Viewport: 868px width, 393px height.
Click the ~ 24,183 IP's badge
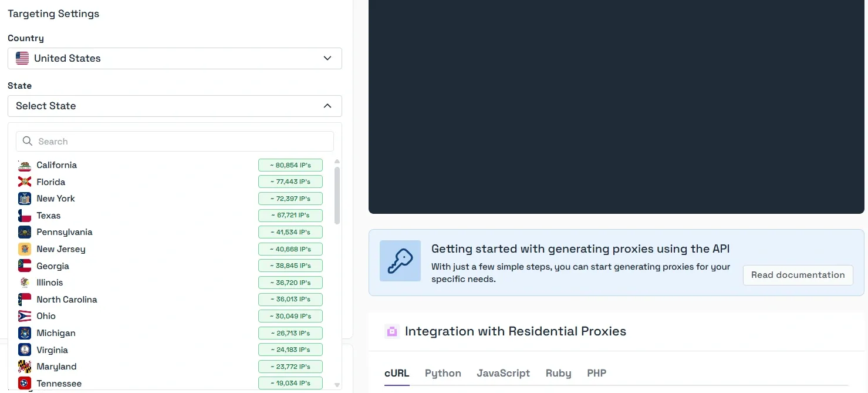[291, 350]
